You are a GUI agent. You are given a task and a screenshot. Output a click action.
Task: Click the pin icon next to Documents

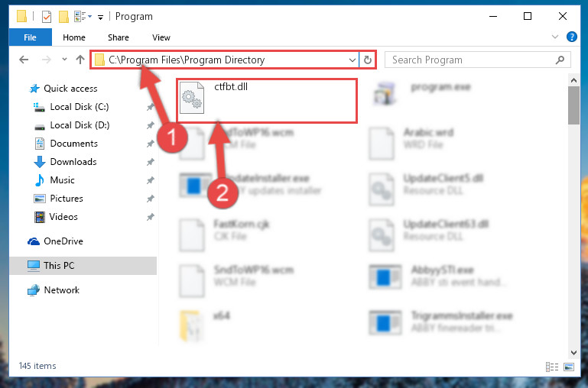click(x=151, y=144)
